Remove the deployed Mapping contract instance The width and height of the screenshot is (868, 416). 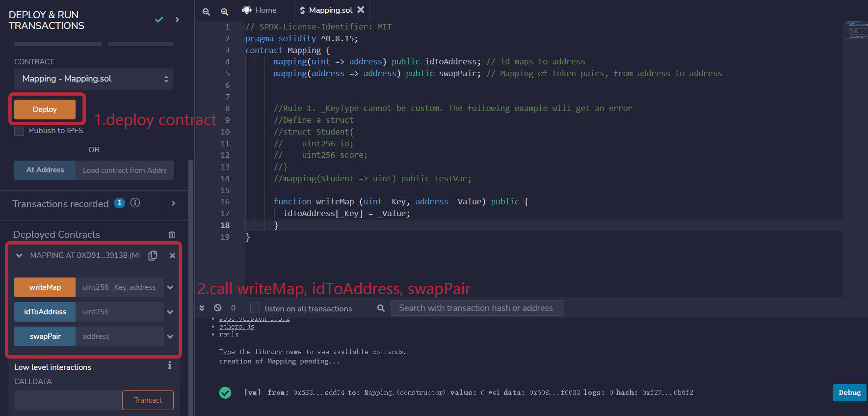click(x=172, y=255)
